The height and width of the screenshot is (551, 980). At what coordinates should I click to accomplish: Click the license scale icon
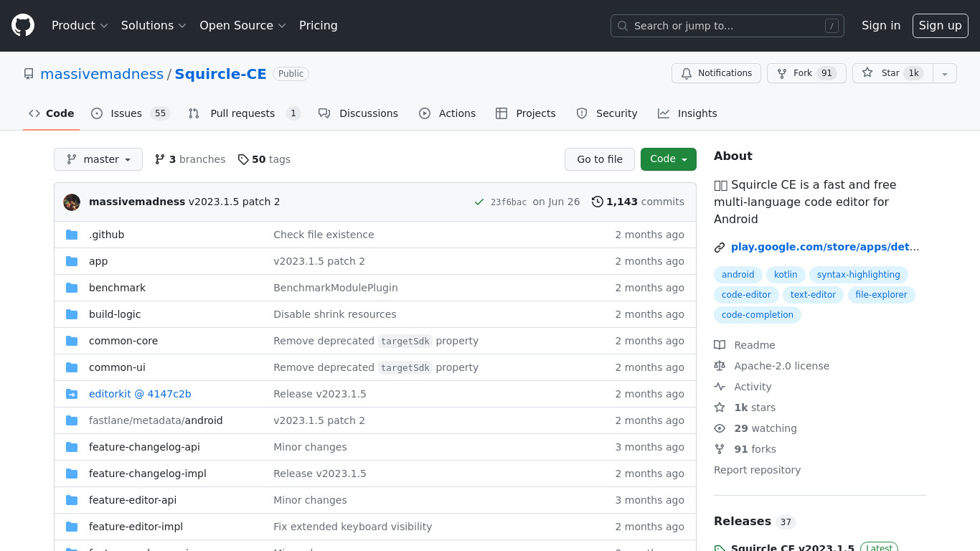pyautogui.click(x=720, y=366)
